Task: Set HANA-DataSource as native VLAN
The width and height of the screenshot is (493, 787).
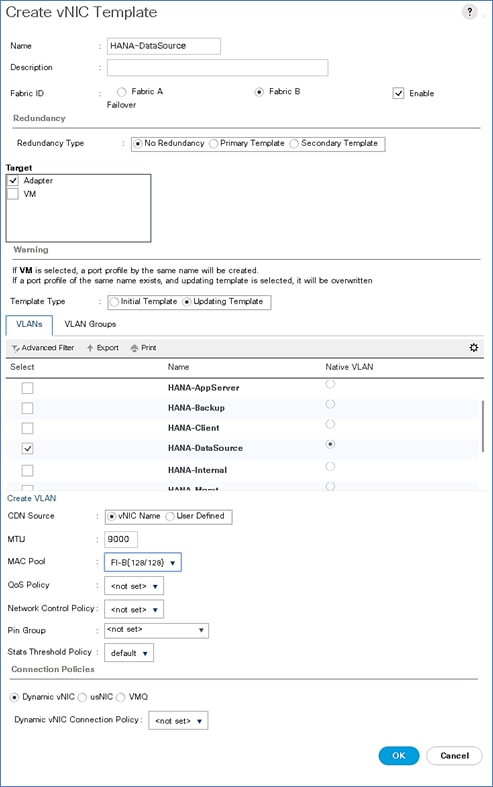Action: click(330, 444)
